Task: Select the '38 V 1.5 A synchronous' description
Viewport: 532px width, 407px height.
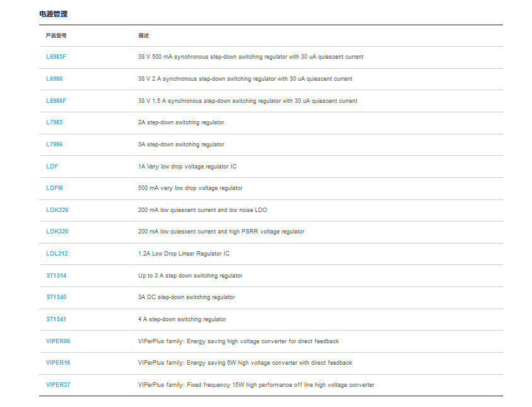Action: click(x=247, y=101)
